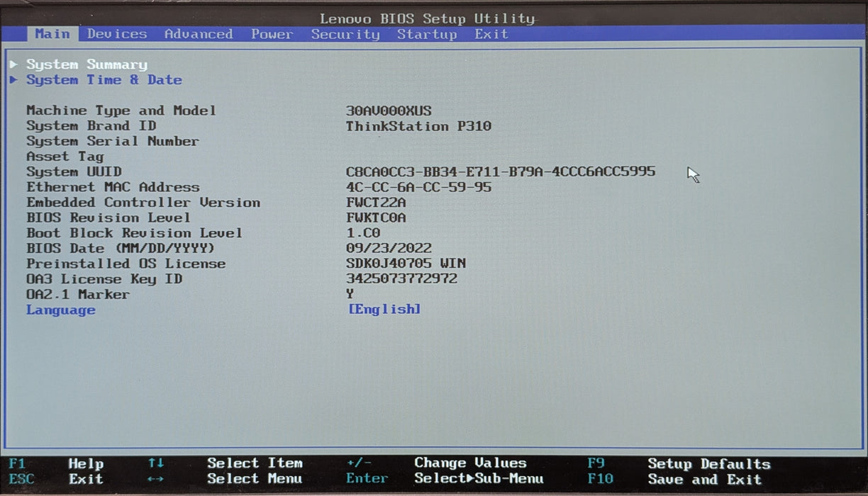Open the System Summary sub-menu
This screenshot has width=868, height=496.
point(87,64)
